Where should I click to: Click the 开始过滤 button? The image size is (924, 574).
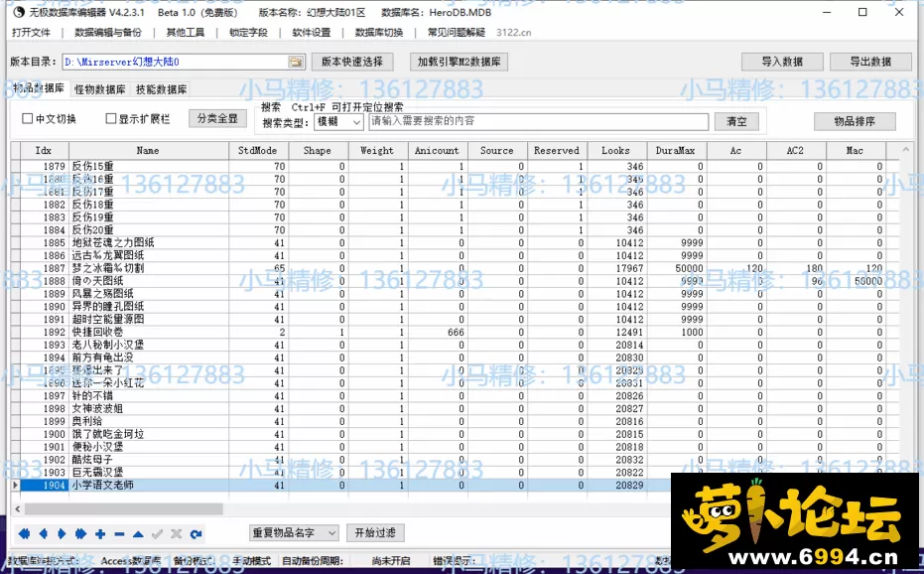point(375,532)
